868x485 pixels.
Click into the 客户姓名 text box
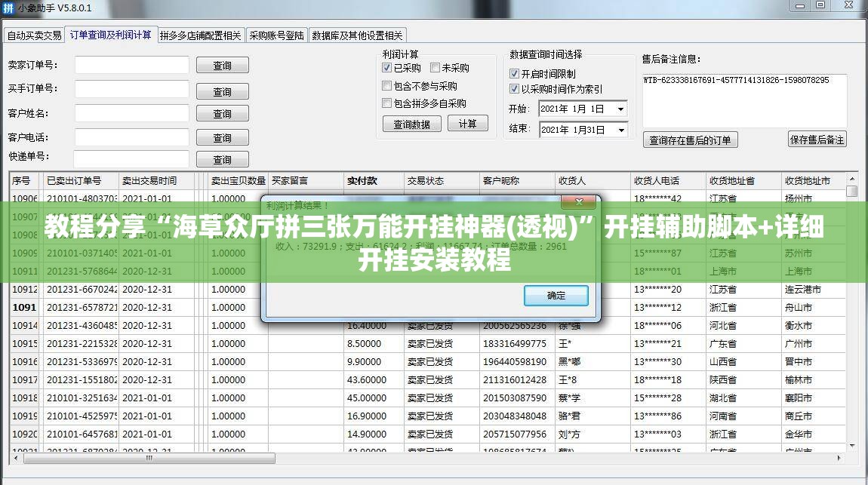pyautogui.click(x=132, y=113)
